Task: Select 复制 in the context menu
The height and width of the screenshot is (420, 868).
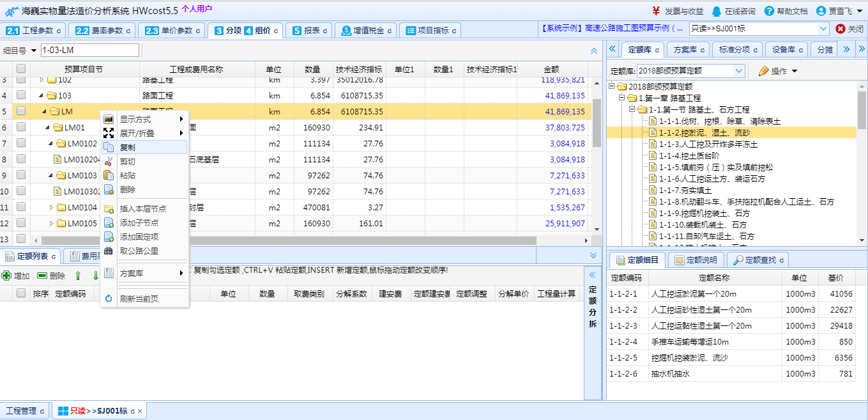Action: 144,147
